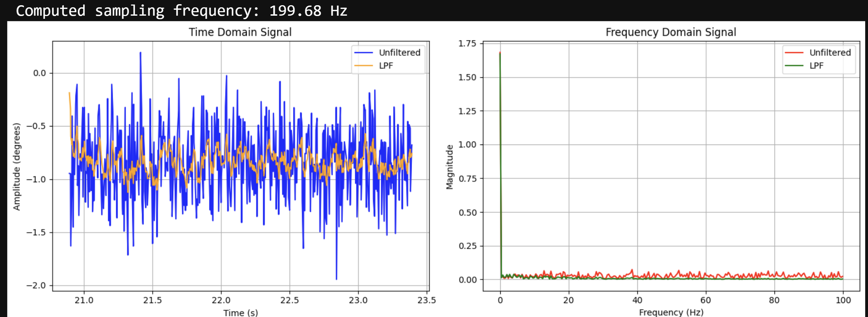
Task: Click the 'Magnitude' y-axis label
Action: coord(449,167)
